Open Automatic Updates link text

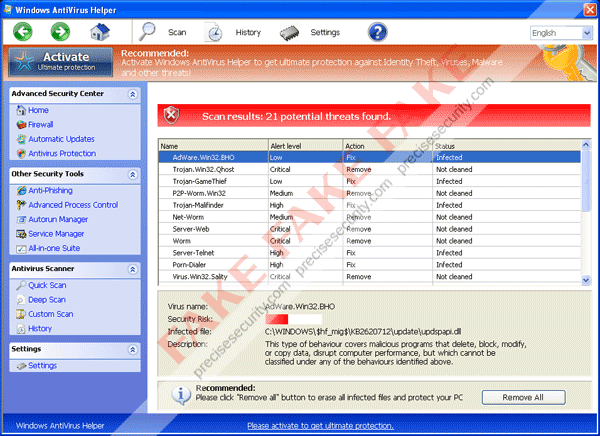pos(61,139)
